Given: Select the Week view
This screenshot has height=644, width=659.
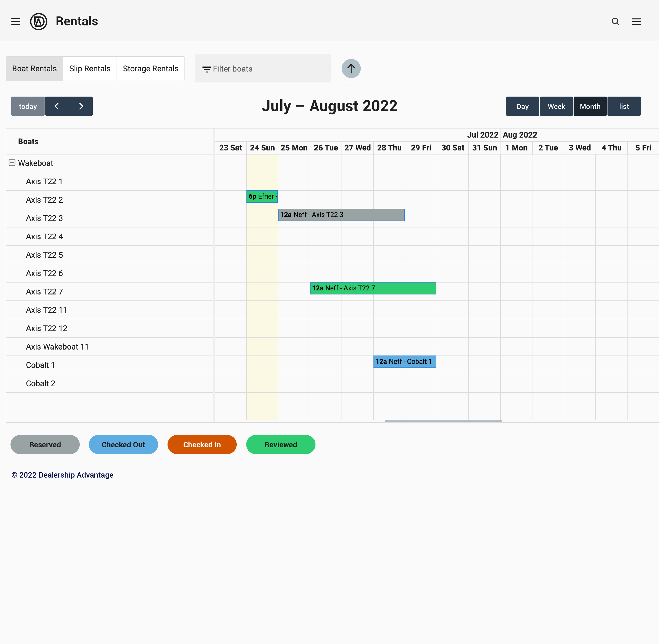Looking at the screenshot, I should coord(556,106).
